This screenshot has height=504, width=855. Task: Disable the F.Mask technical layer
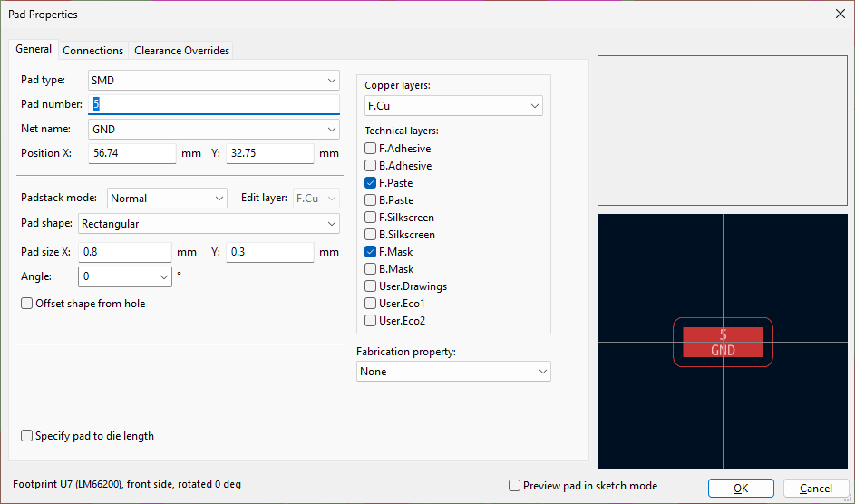tap(371, 252)
